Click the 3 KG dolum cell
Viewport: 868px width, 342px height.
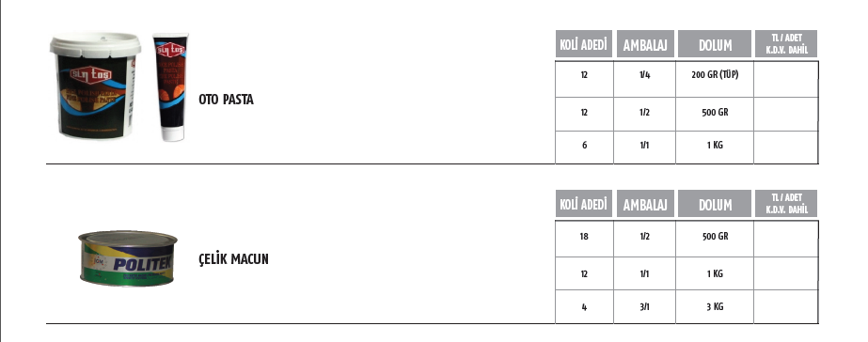(x=715, y=306)
